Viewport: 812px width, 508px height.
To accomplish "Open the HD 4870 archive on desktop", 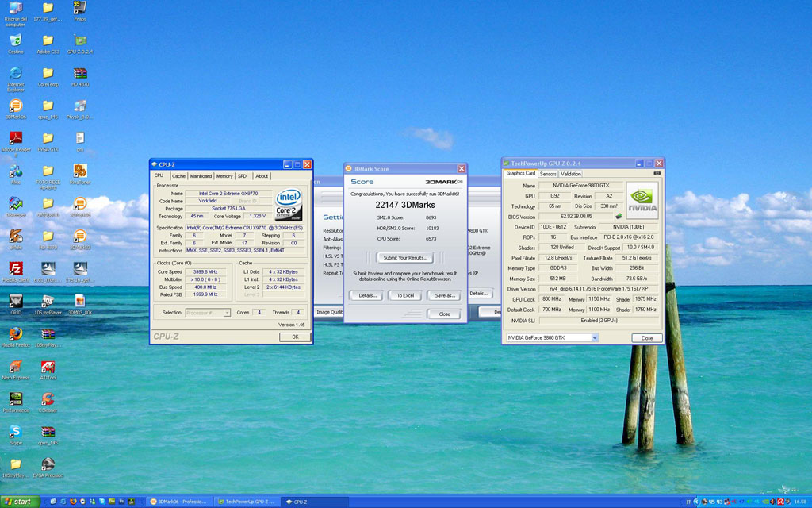I will coord(80,75).
